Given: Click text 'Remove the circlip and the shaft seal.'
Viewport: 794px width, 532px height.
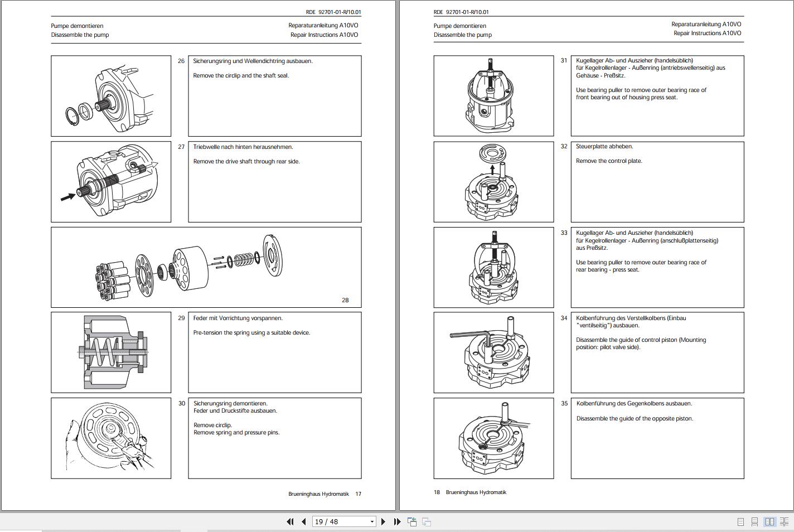Looking at the screenshot, I should [x=241, y=76].
